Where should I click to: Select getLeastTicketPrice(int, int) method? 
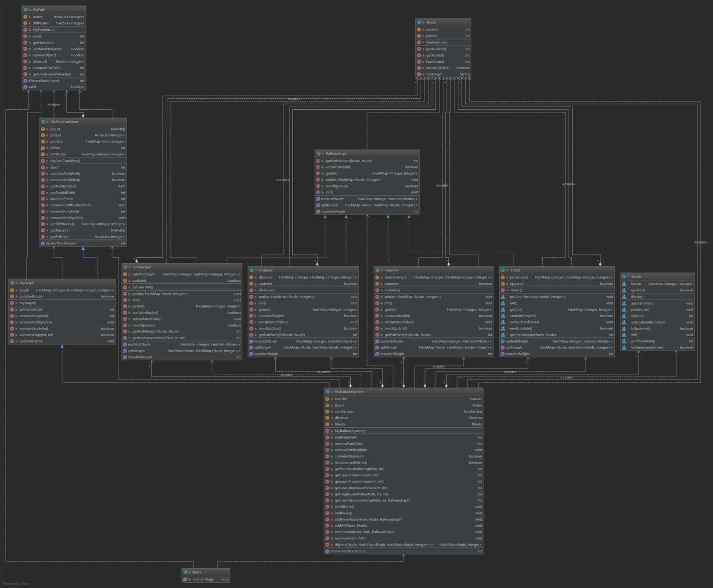tap(356, 475)
